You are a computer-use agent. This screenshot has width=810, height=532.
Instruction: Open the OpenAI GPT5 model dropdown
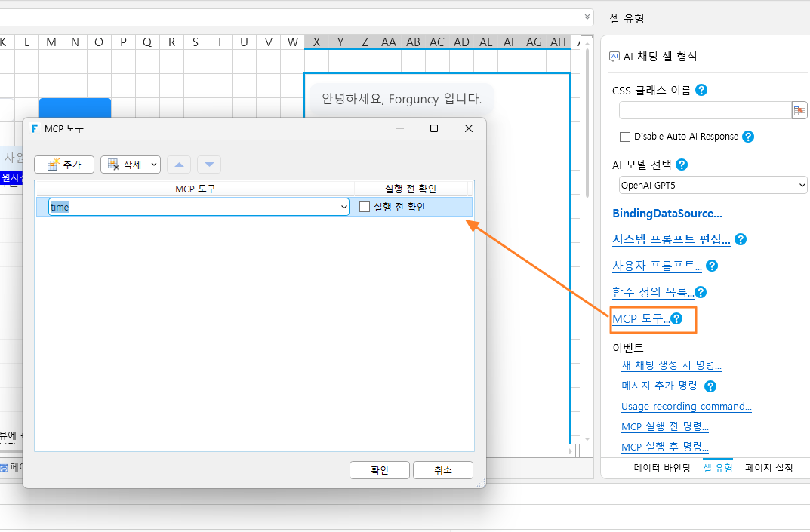tap(713, 185)
